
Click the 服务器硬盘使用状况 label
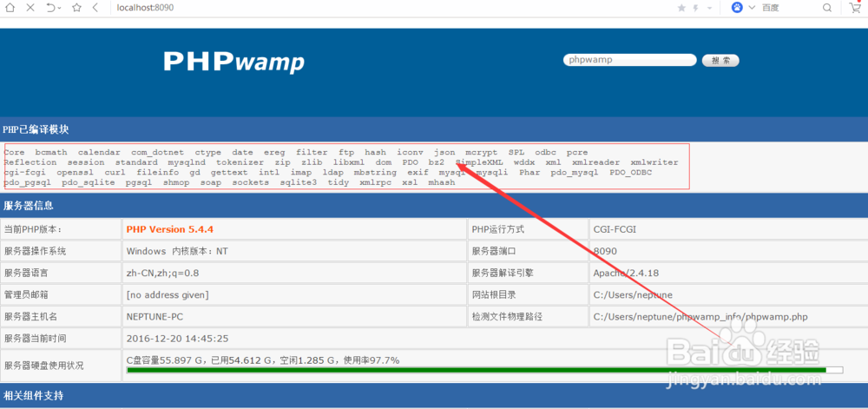[x=44, y=366]
